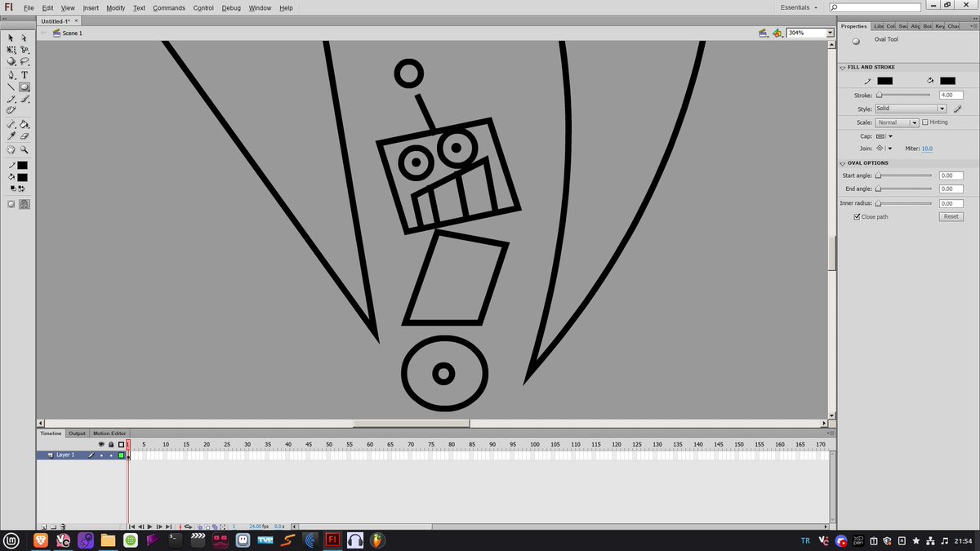Create a new layer in the timeline
The width and height of the screenshot is (980, 551).
(43, 527)
